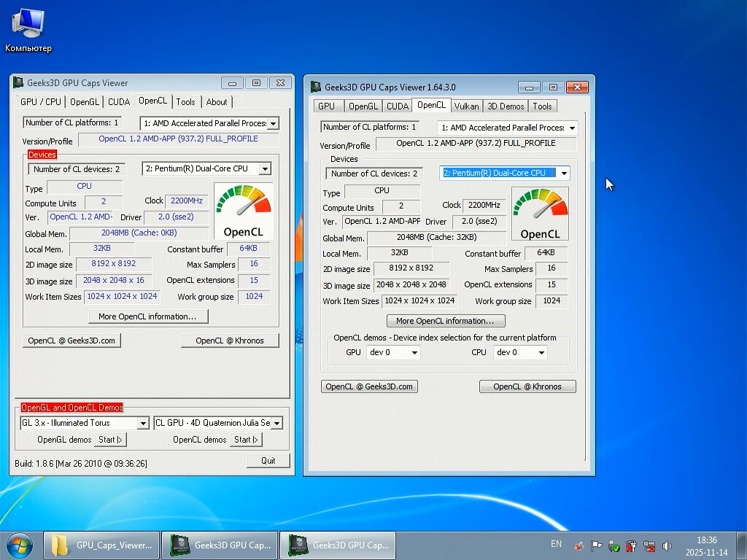
Task: Click the GPU Caps Viewer 1.64.3.0 title bar icon
Action: coord(316,87)
